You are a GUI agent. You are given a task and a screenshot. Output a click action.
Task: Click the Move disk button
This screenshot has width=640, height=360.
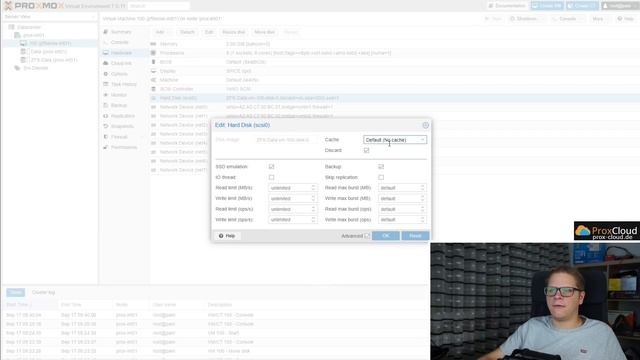[x=264, y=32]
